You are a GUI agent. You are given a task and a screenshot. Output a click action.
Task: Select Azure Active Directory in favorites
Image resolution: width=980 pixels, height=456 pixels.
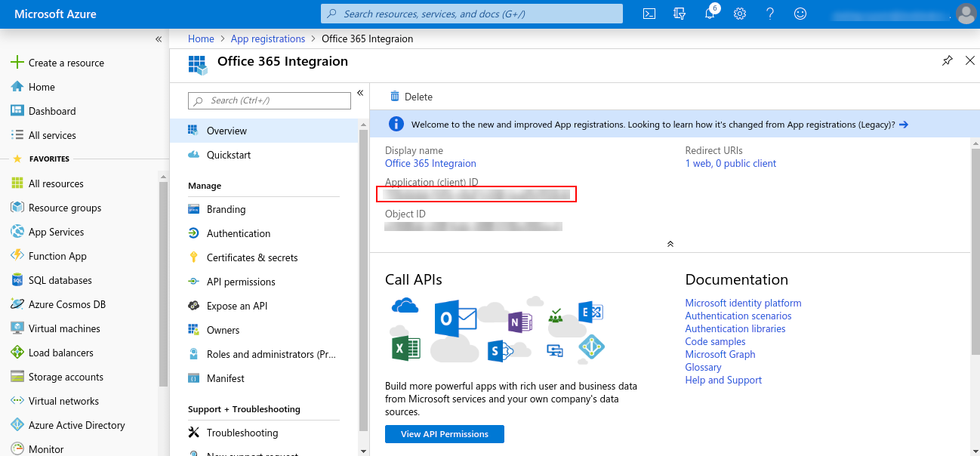coord(76,425)
